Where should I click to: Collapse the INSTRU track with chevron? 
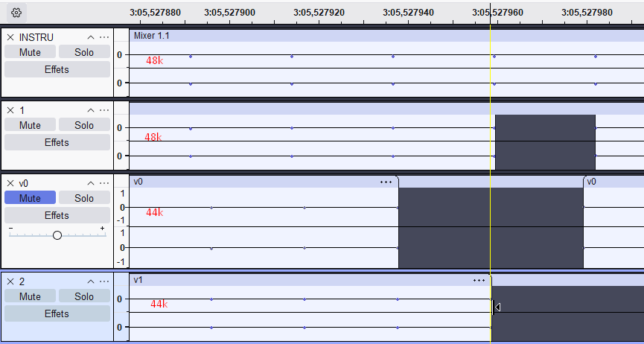point(91,37)
